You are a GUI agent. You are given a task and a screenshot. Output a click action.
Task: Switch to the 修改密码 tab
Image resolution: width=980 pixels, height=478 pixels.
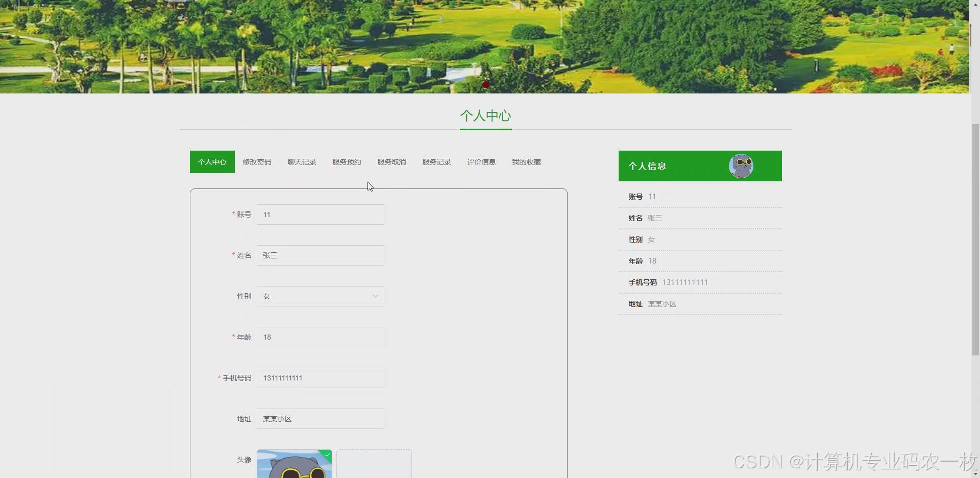point(257,162)
